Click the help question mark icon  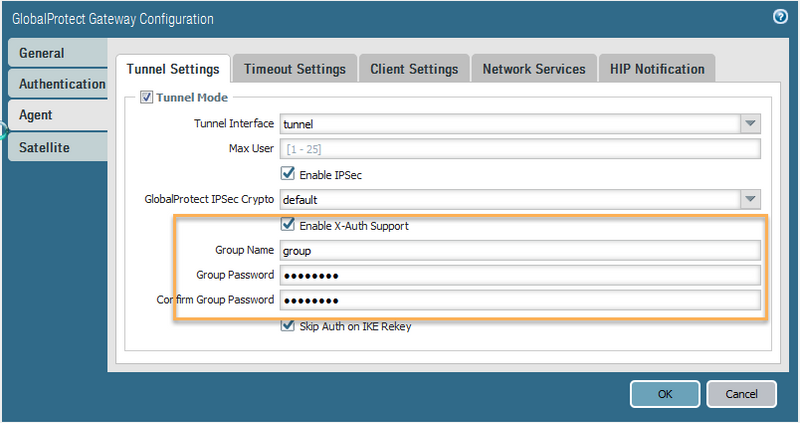[780, 17]
